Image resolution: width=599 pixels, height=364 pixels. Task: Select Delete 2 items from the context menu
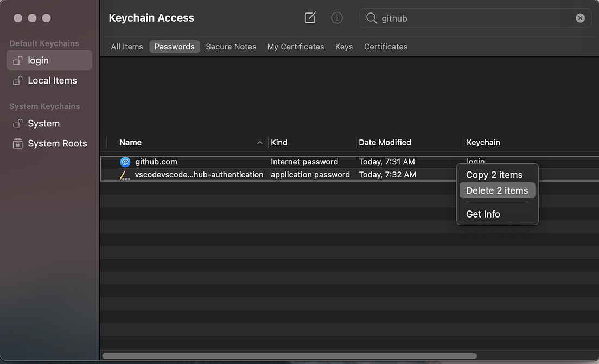[x=497, y=190]
